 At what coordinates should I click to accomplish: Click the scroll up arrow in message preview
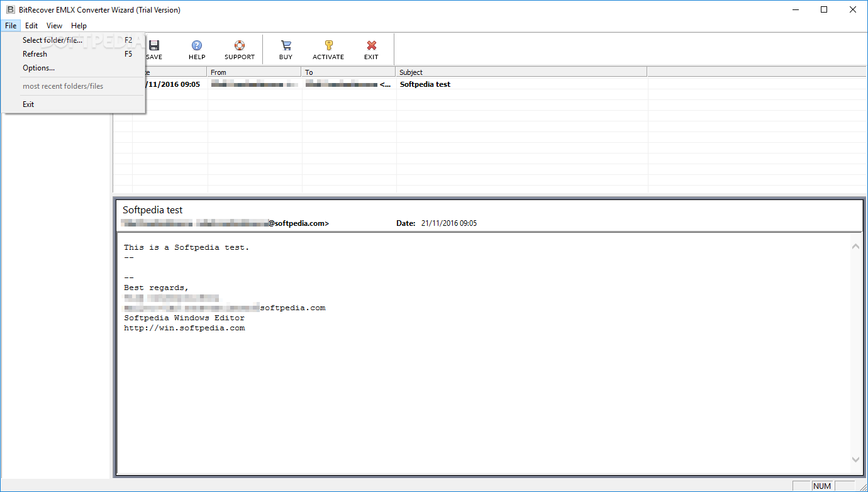855,246
